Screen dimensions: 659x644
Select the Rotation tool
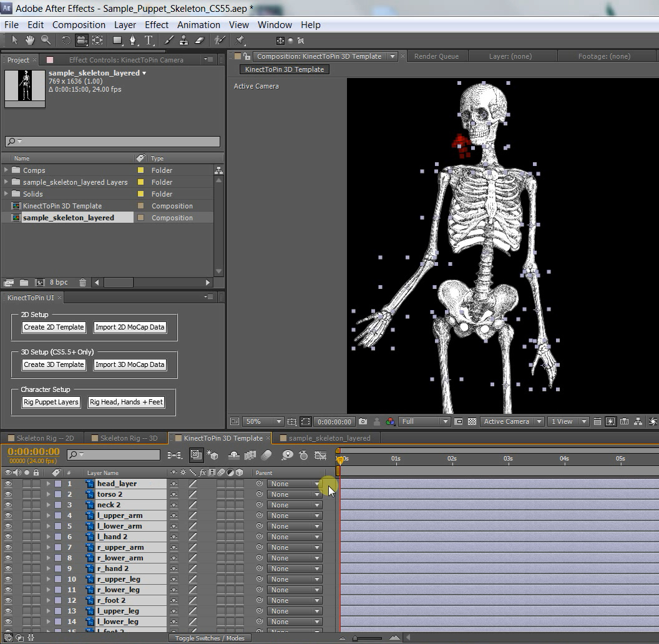(x=66, y=41)
